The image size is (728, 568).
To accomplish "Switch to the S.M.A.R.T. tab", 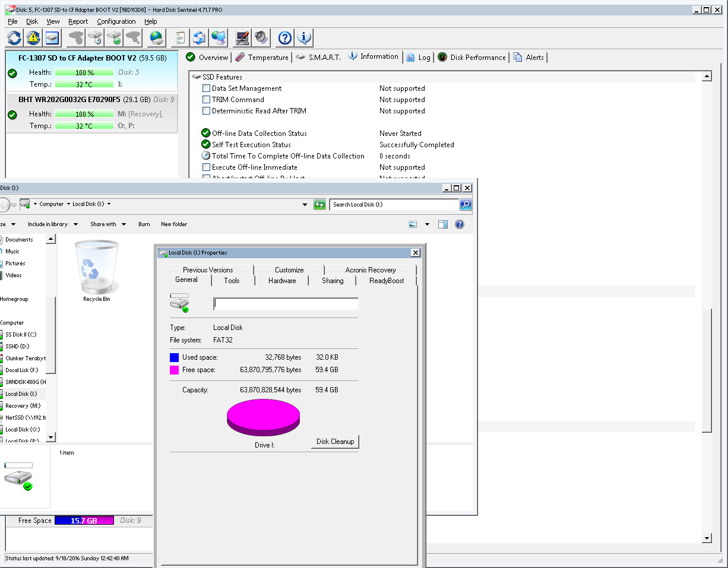I will 318,58.
